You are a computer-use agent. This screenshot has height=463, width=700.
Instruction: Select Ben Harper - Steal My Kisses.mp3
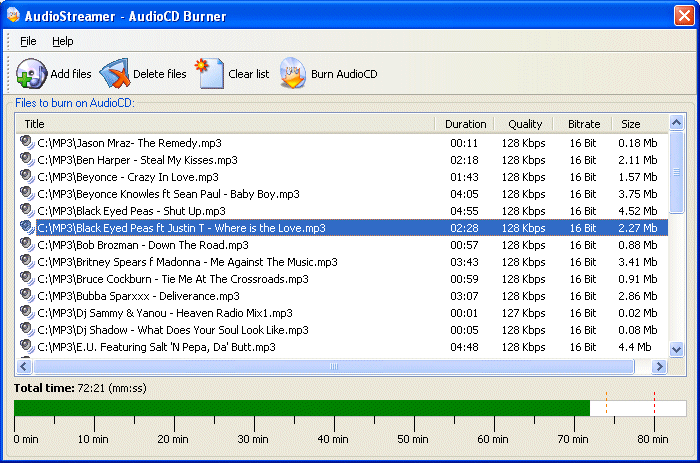[x=342, y=160]
